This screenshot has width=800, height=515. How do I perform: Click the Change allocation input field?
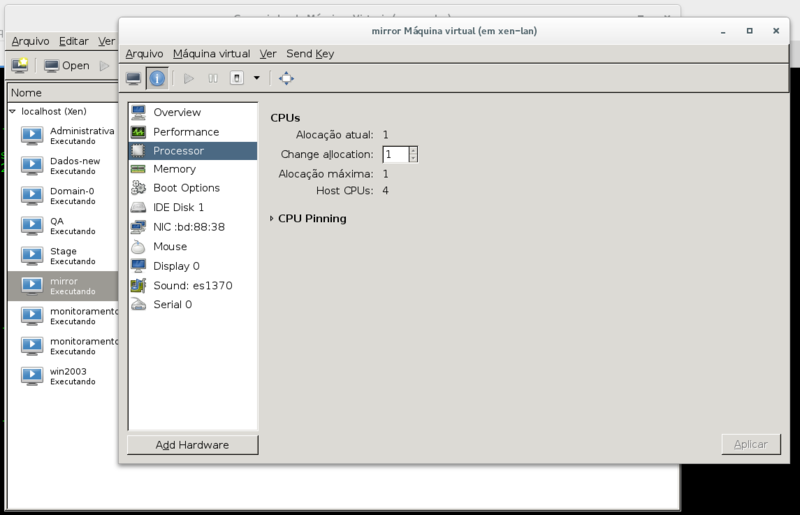pyautogui.click(x=396, y=154)
